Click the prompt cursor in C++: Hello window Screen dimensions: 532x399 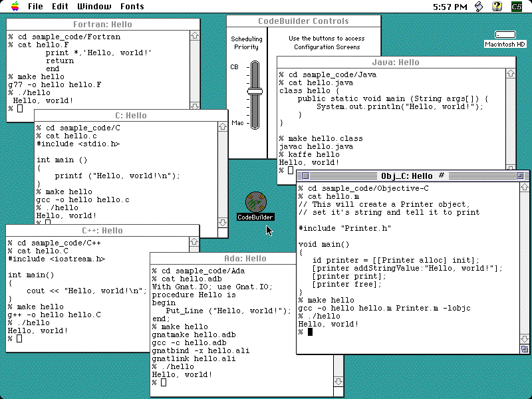19,338
